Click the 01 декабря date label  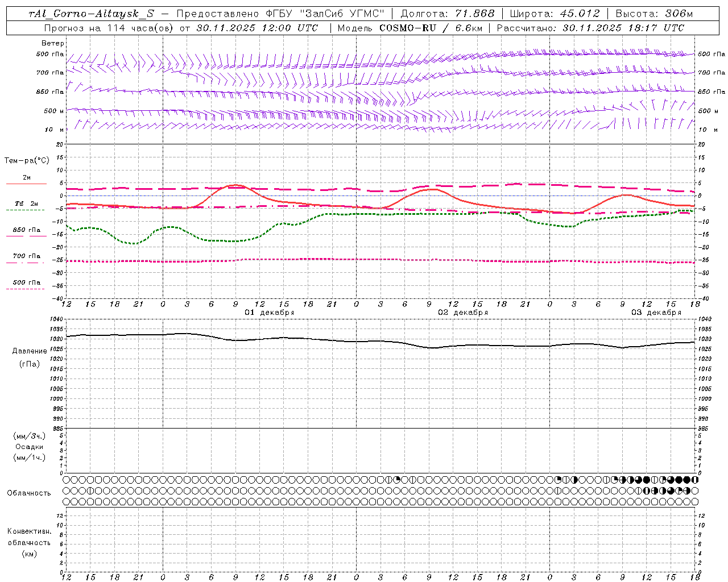point(270,313)
